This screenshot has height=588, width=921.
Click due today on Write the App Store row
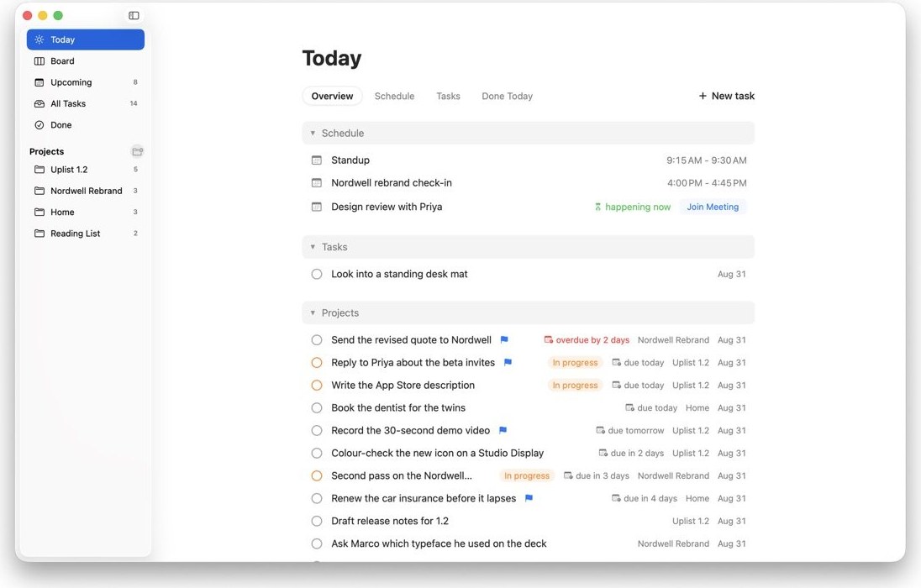pos(638,386)
